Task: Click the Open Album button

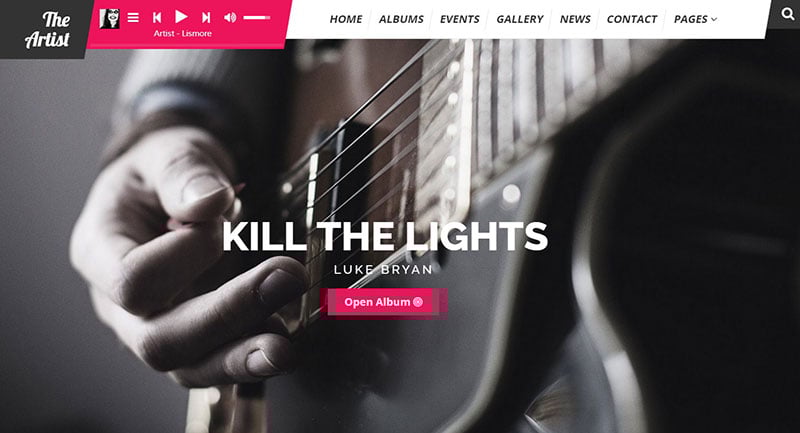Action: pos(384,302)
